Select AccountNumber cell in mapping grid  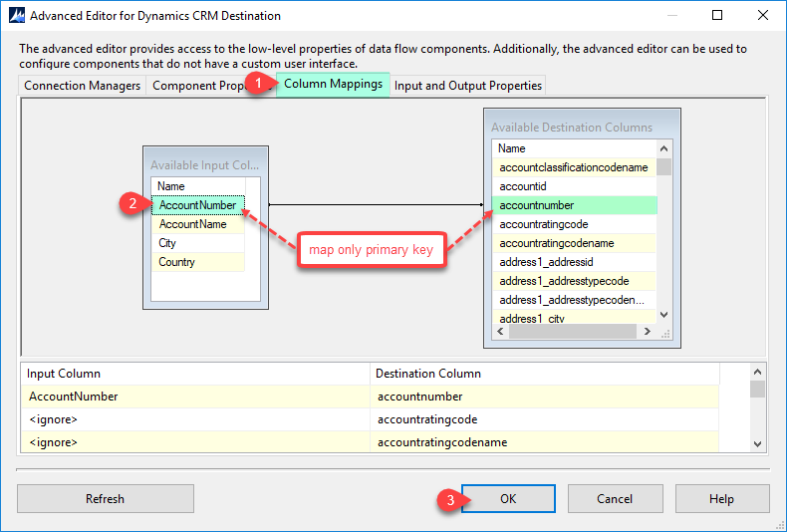point(195,397)
